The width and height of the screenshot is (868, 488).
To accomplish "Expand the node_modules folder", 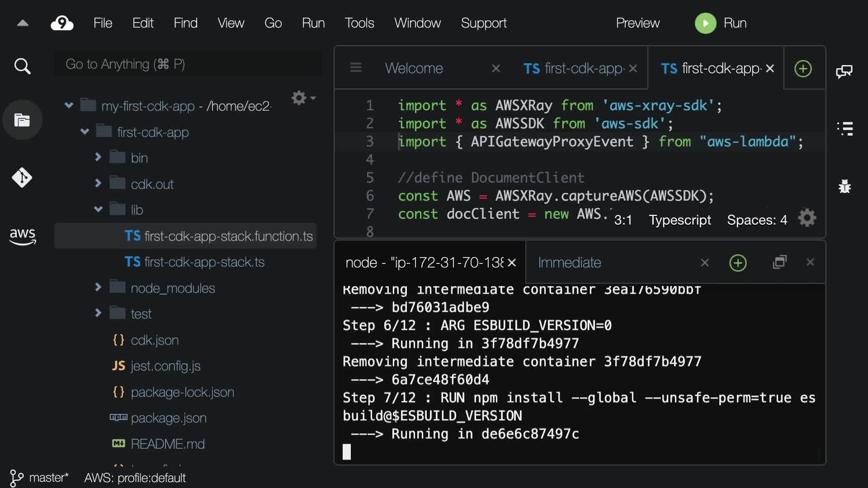I will coord(98,287).
